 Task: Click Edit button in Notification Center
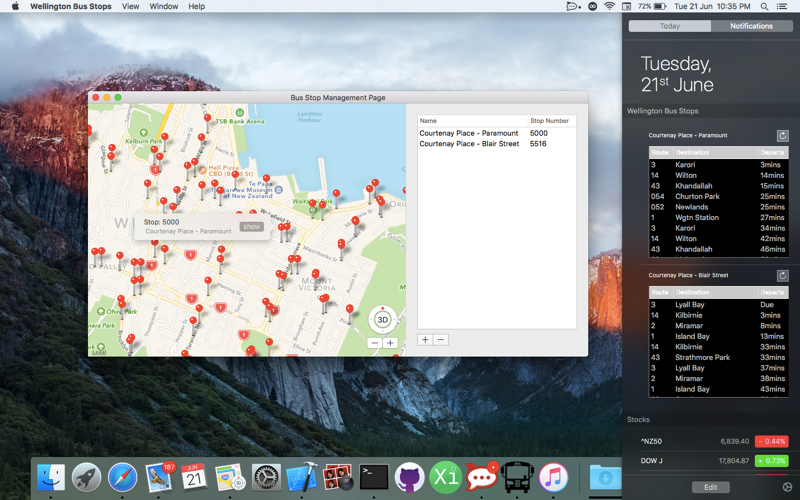[710, 487]
